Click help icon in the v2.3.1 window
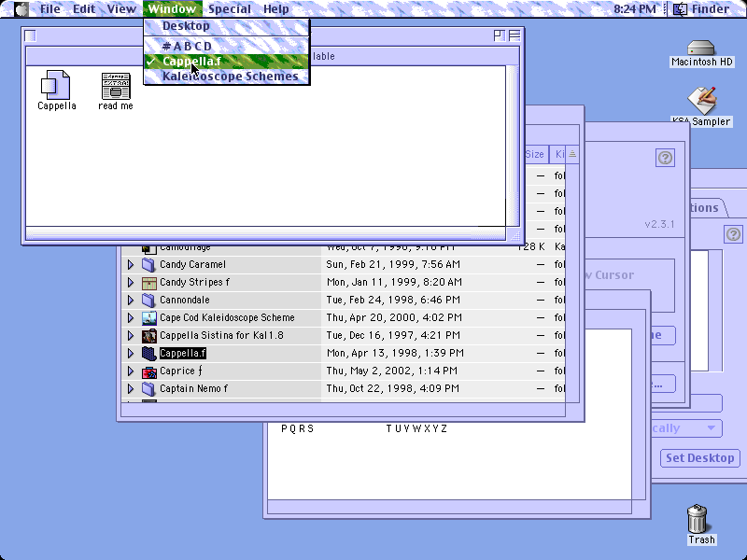Image resolution: width=747 pixels, height=560 pixels. pos(665,158)
